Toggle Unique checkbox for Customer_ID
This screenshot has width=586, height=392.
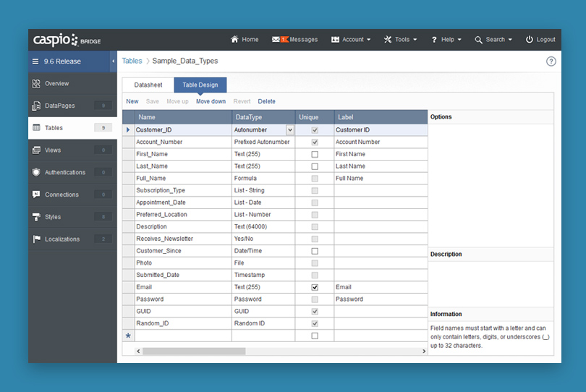coord(315,130)
